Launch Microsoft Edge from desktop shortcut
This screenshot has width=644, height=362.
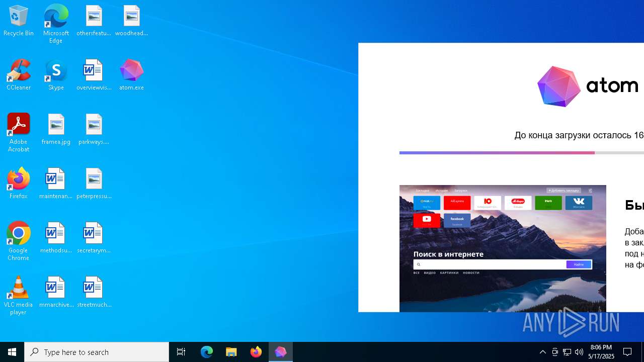click(56, 24)
